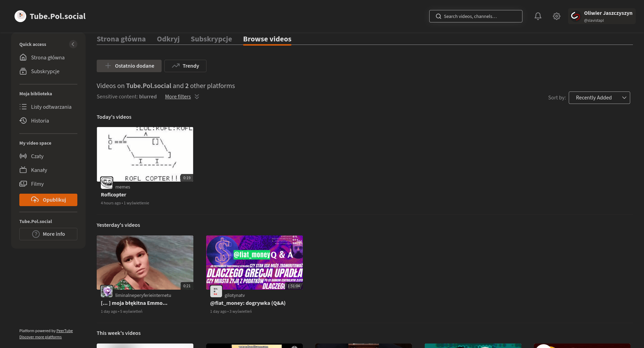Open Listy odtwarzania in sidebar
644x348 pixels.
point(51,107)
